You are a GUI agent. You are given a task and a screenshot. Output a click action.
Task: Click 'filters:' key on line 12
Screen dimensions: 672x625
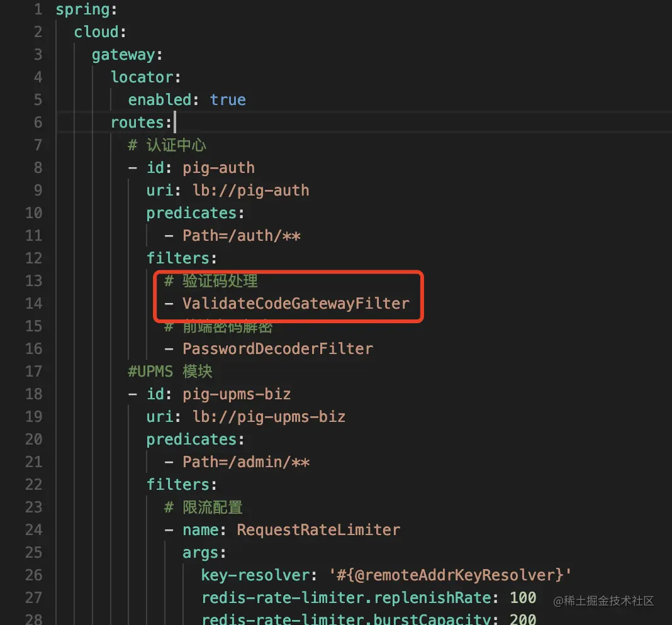click(181, 258)
